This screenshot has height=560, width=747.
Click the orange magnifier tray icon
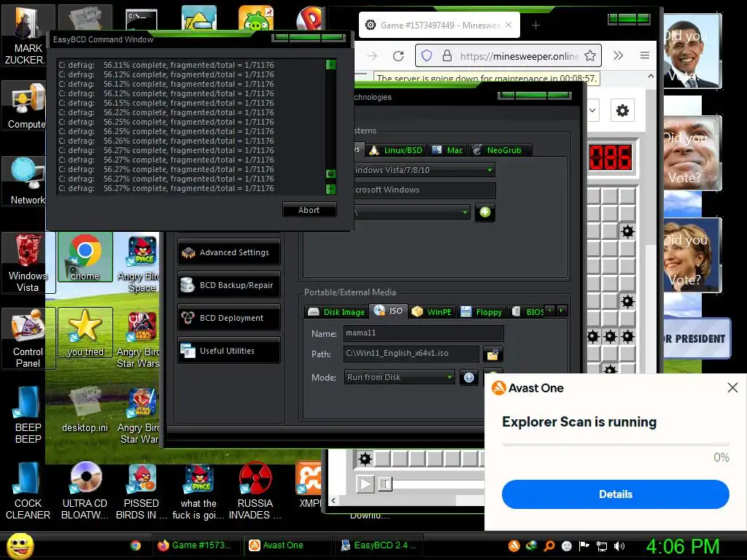(549, 545)
